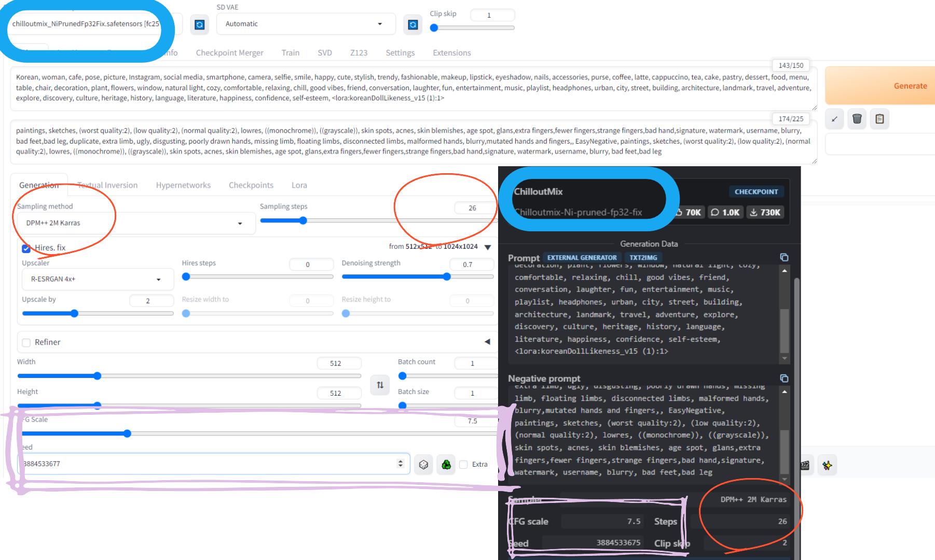Viewport: 935px width, 560px height.
Task: Copy the Negative prompt in Civitai panel
Action: pyautogui.click(x=784, y=378)
